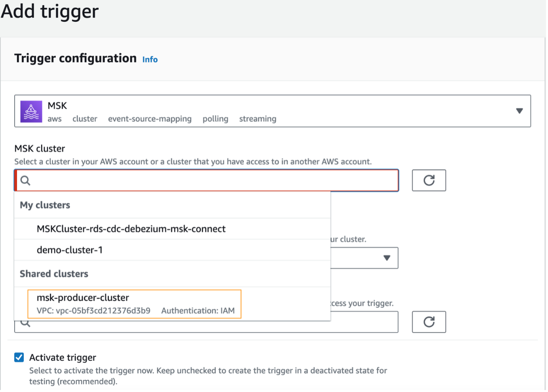Click the lower refresh button
Image resolution: width=548 pixels, height=392 pixels.
pos(429,322)
